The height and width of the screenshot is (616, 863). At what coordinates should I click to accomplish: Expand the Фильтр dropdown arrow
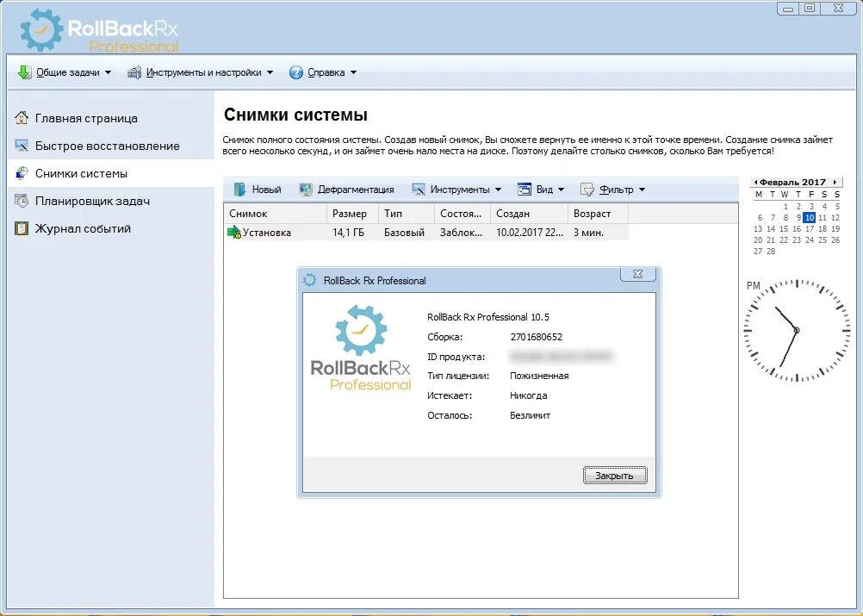pyautogui.click(x=642, y=190)
